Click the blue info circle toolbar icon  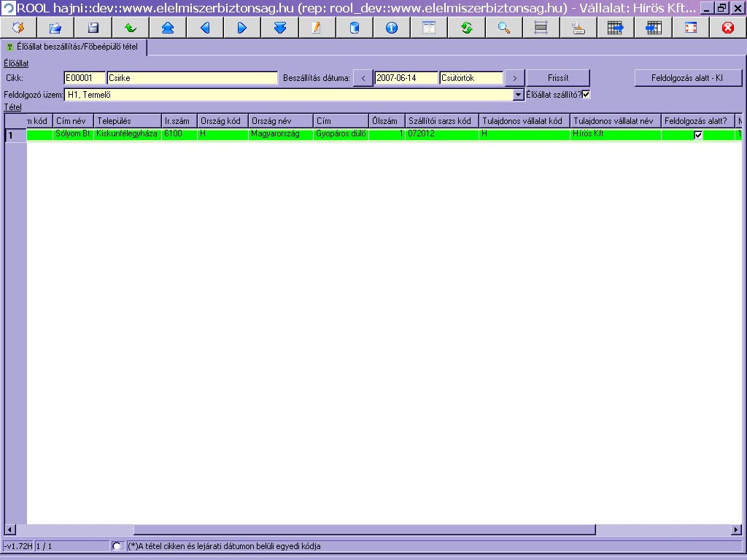point(391,28)
